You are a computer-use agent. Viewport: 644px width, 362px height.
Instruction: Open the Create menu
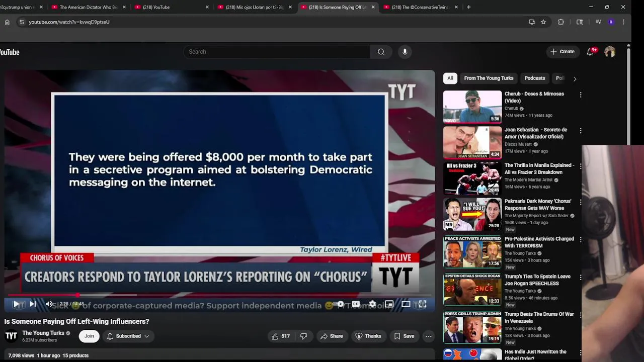(562, 52)
